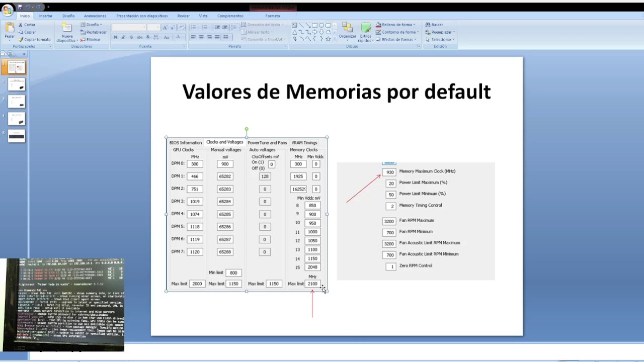Justify the paragraph text
Screen dimensions: 644x362
pos(217,37)
